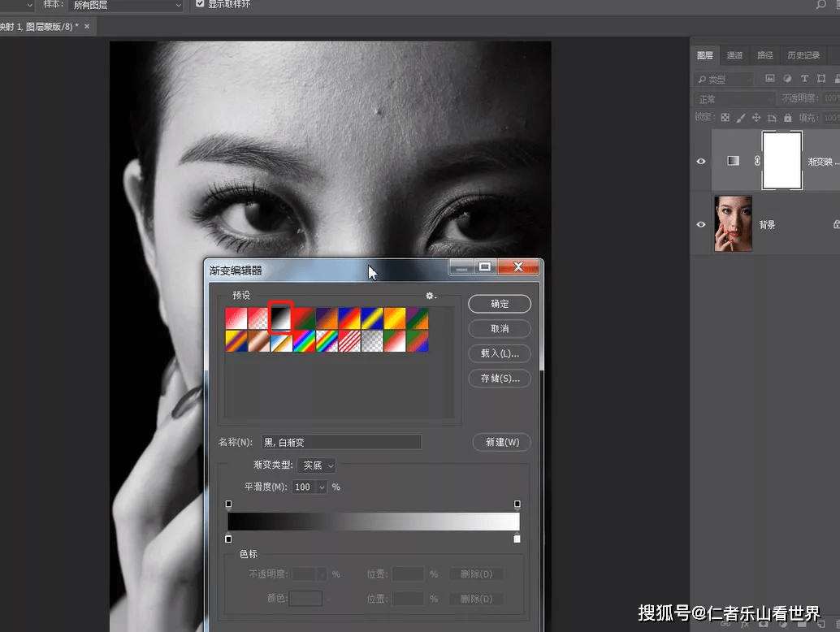
Task: Switch to the 路径 tab
Action: point(765,55)
